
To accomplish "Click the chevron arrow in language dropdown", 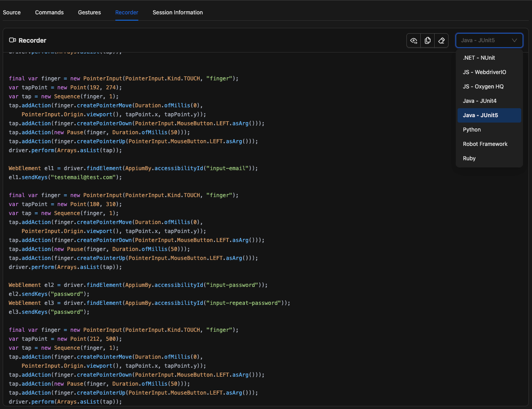I will (515, 40).
